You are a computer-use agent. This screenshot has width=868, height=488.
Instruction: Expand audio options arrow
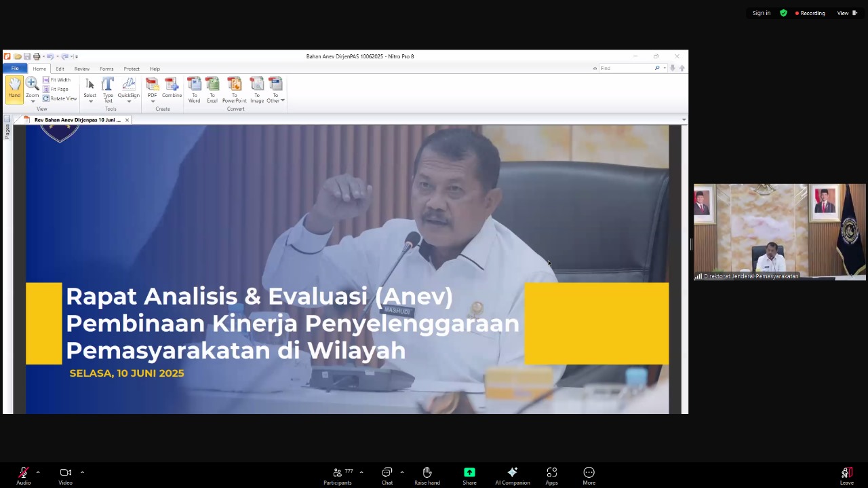pos(38,472)
